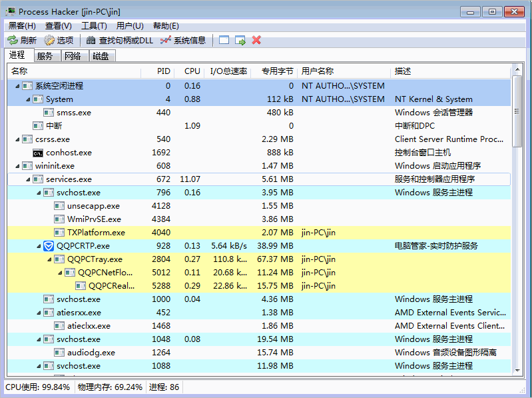Click 物理内存: 69.24% in status bar

point(110,387)
